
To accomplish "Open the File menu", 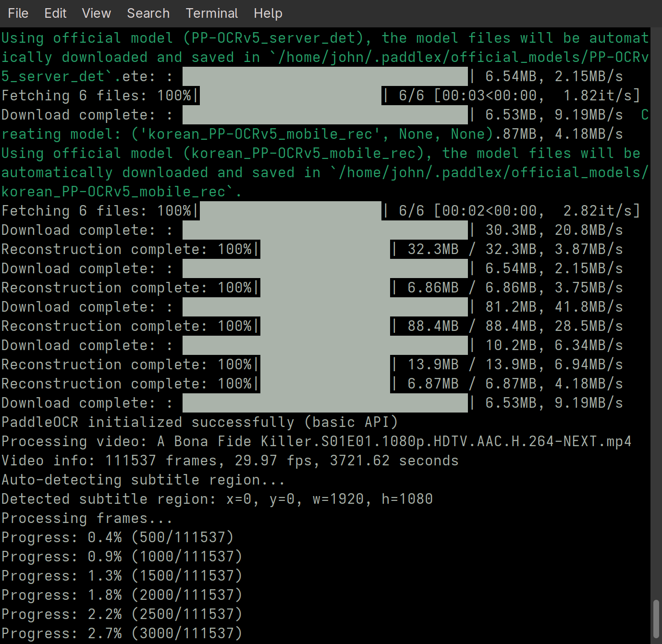I will point(18,13).
